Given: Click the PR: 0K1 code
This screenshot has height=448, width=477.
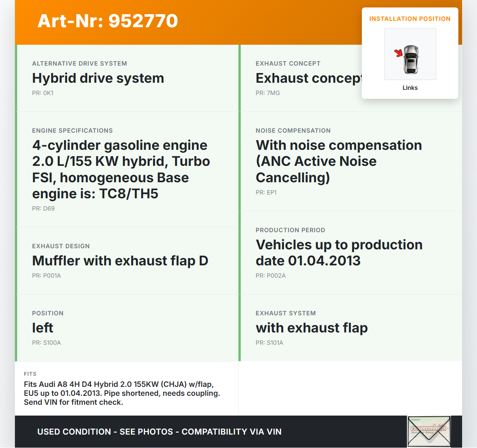Looking at the screenshot, I should pos(43,93).
